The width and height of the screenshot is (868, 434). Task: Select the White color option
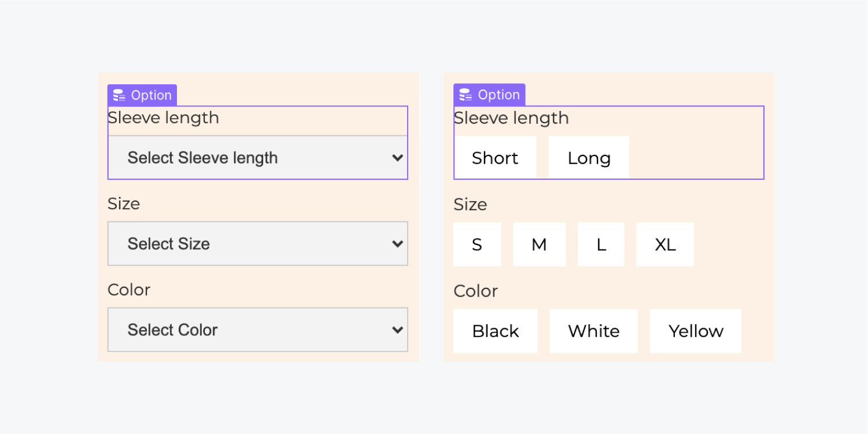[593, 331]
